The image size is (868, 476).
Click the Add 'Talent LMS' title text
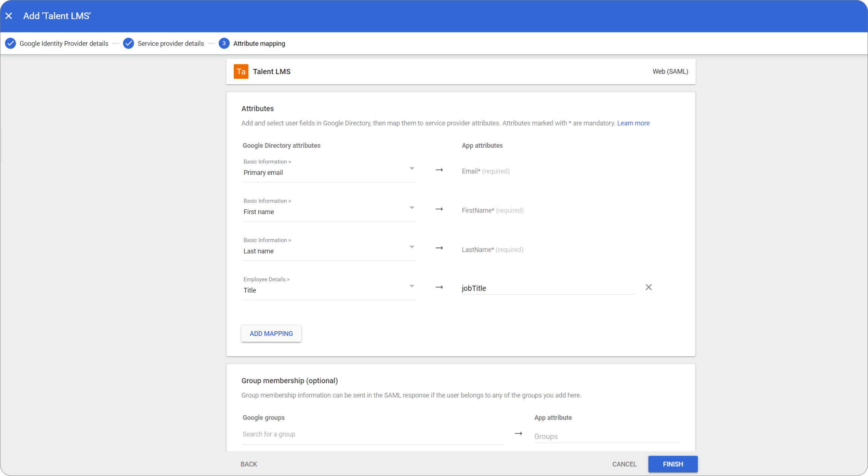57,16
